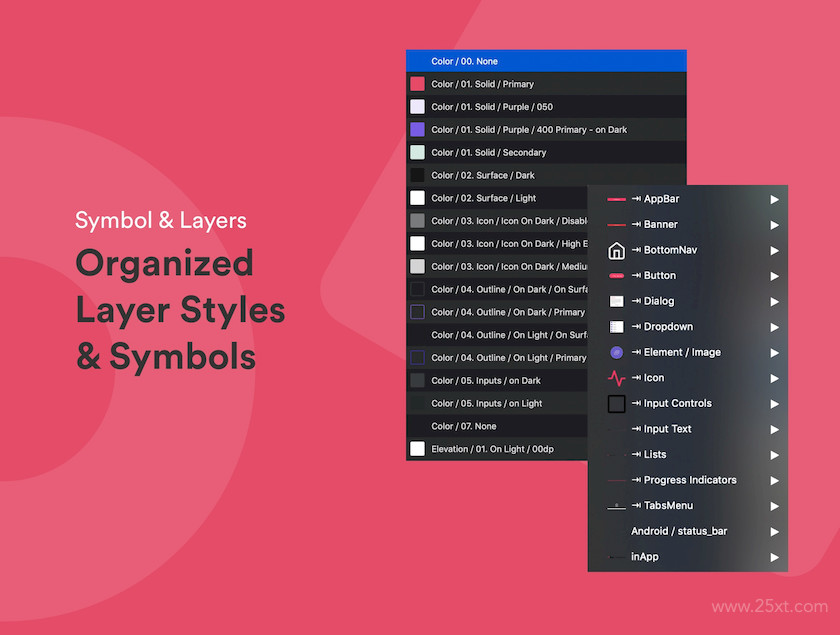Expand the Android / status_bar submenu arrow
Viewport: 840px width, 635px height.
point(774,532)
